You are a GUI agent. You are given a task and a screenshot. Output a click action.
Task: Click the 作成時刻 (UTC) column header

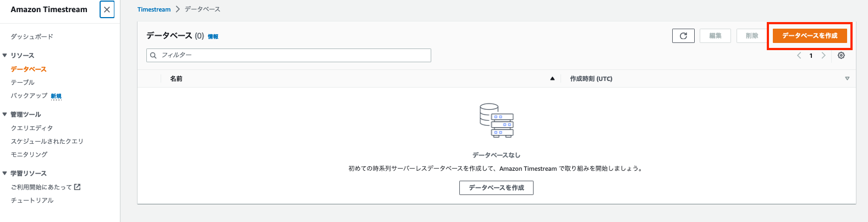coord(591,79)
